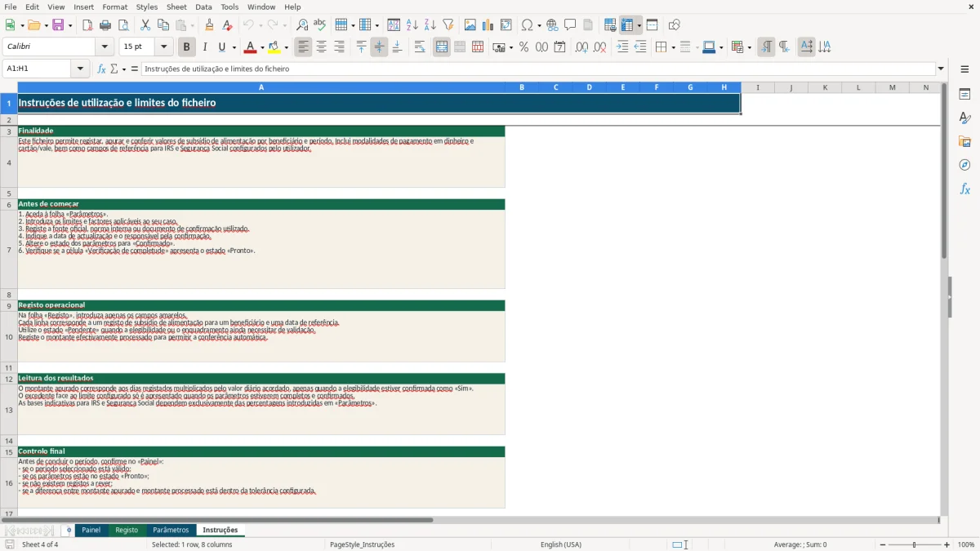Click zoom in plus button

click(947, 544)
